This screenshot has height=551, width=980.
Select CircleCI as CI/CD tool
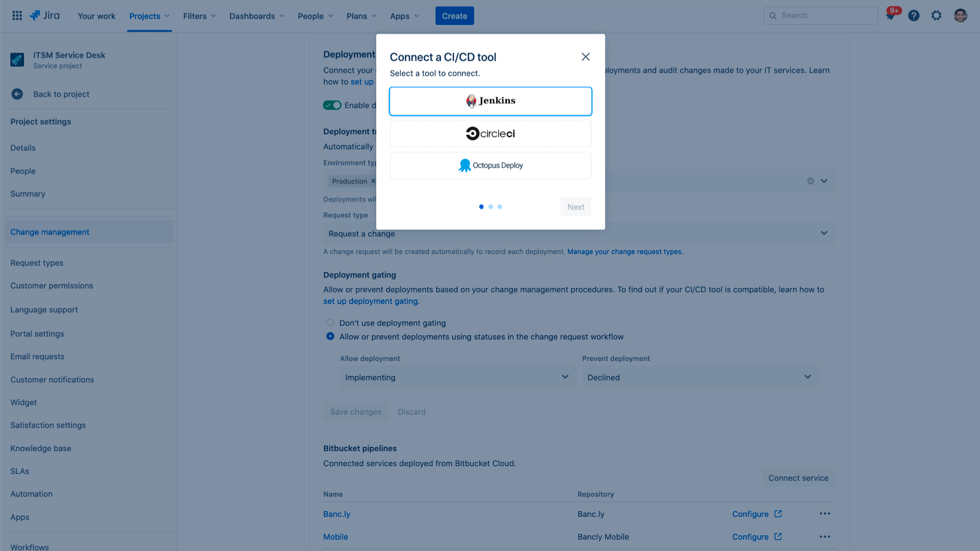[491, 133]
